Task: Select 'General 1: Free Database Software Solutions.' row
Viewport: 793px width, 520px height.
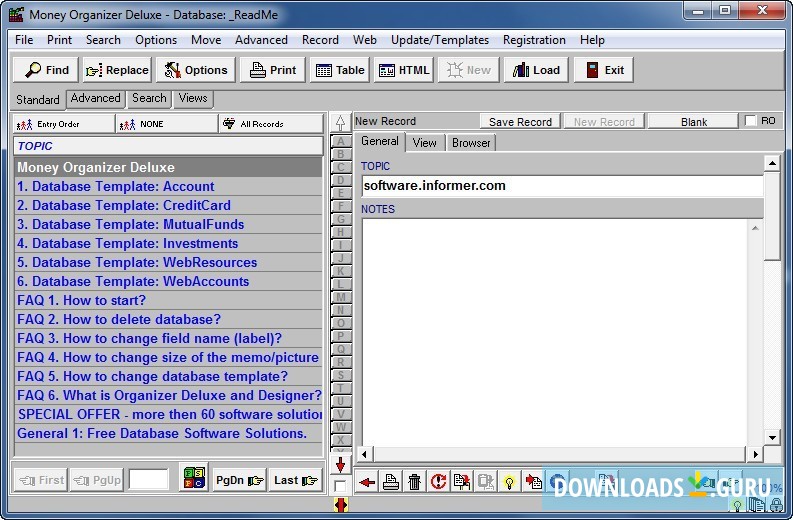Action: coord(168,433)
